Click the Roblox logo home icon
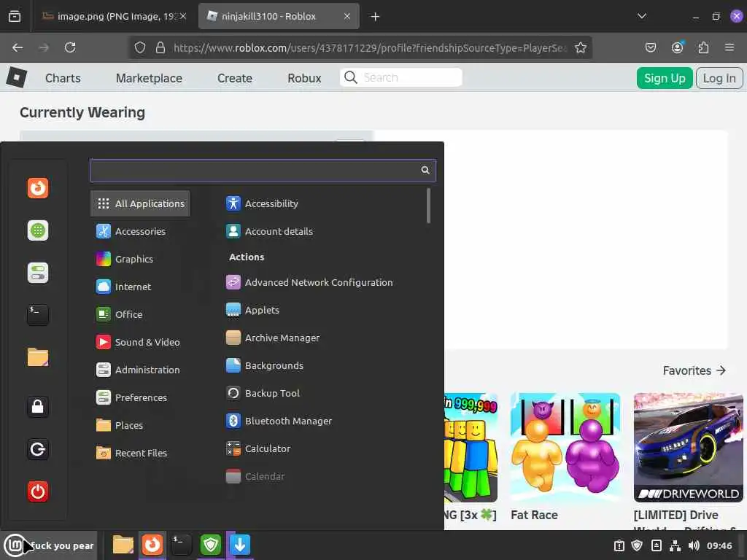The height and width of the screenshot is (560, 747). pos(17,77)
